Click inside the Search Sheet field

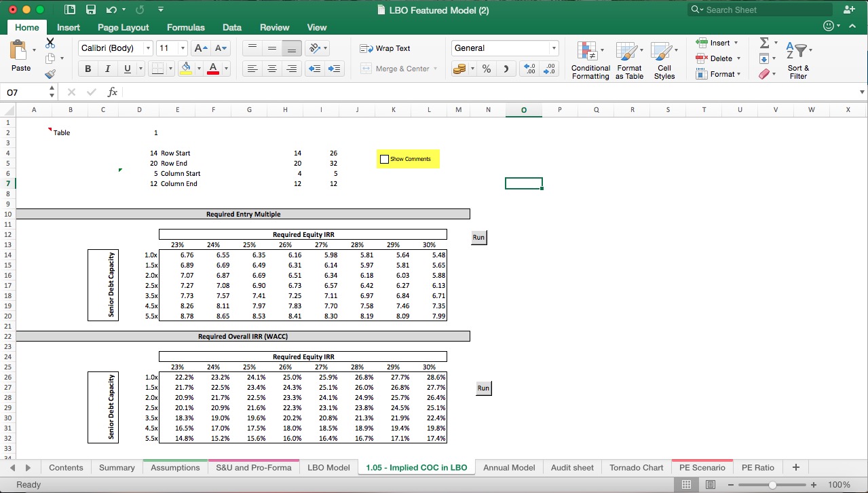click(x=759, y=10)
